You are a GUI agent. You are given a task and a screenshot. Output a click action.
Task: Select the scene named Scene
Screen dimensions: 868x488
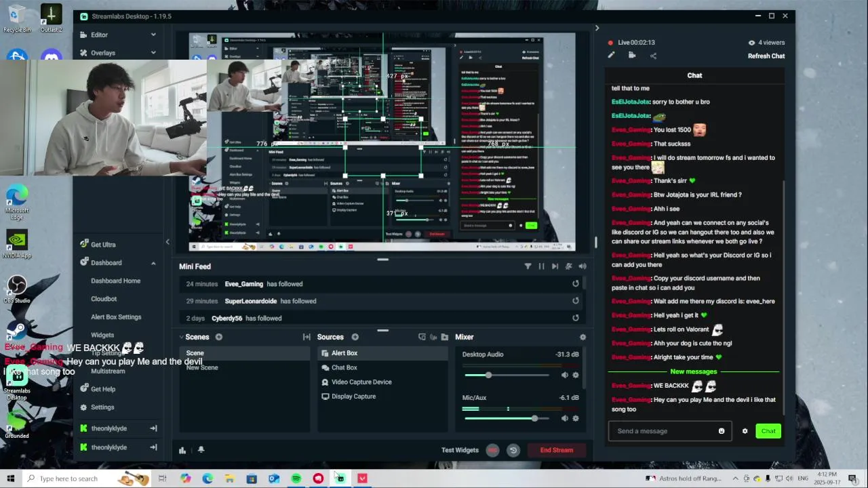tap(245, 352)
